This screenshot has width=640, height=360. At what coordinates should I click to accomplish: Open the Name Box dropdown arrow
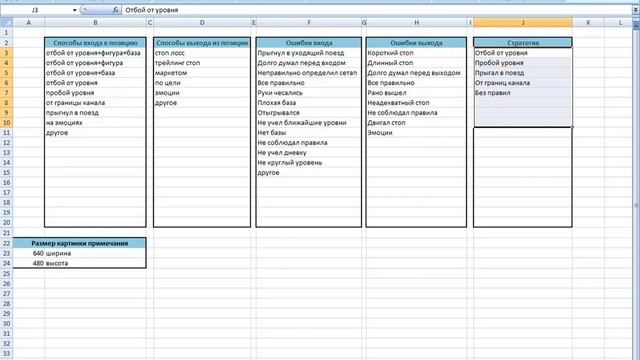tap(75, 10)
